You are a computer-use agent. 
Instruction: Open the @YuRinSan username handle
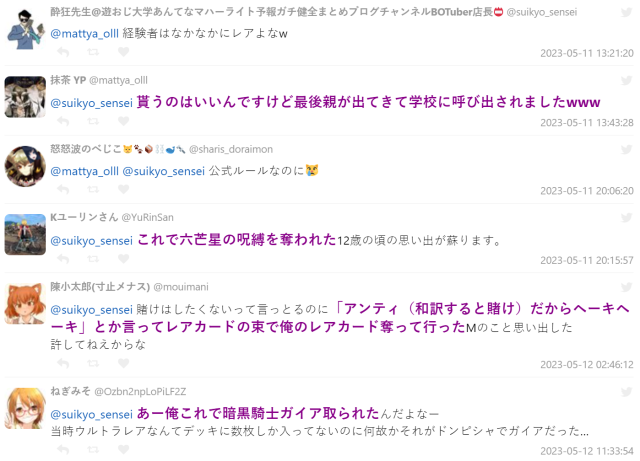tap(147, 217)
